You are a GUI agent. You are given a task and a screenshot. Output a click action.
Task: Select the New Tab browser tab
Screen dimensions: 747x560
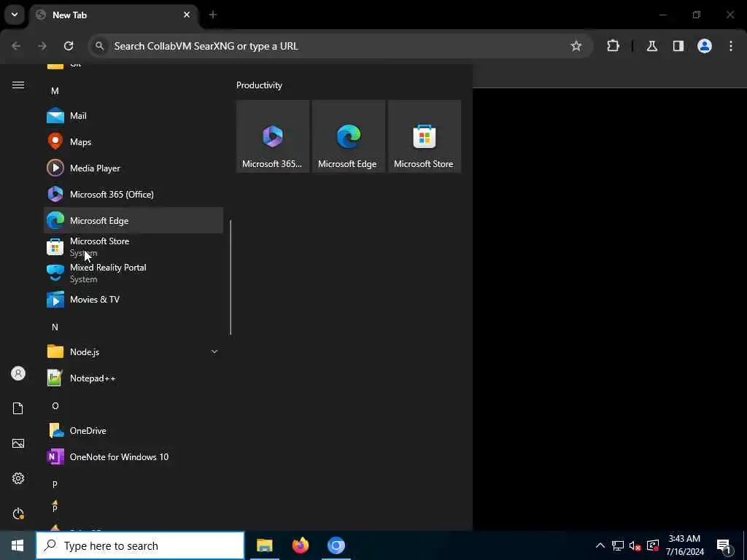click(x=115, y=15)
